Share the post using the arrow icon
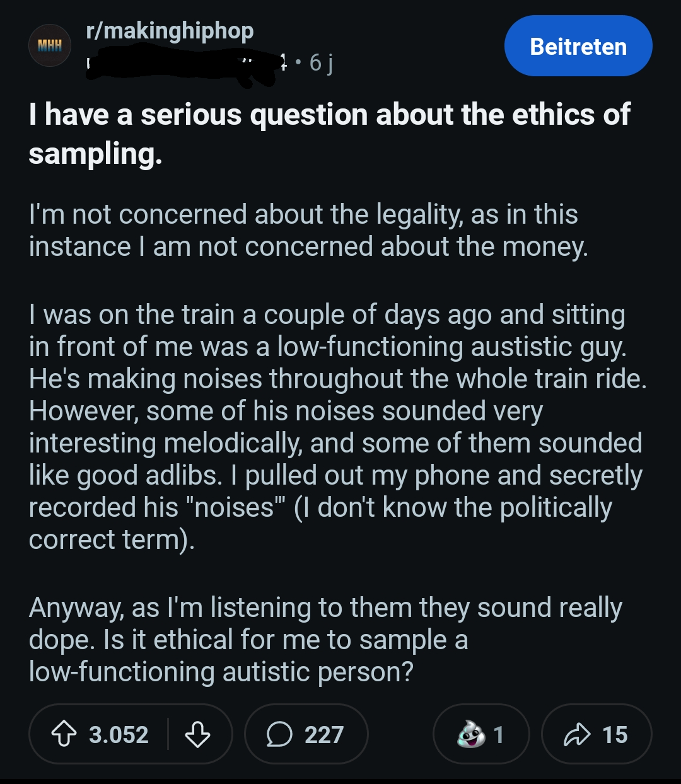The width and height of the screenshot is (681, 784). pyautogui.click(x=575, y=734)
